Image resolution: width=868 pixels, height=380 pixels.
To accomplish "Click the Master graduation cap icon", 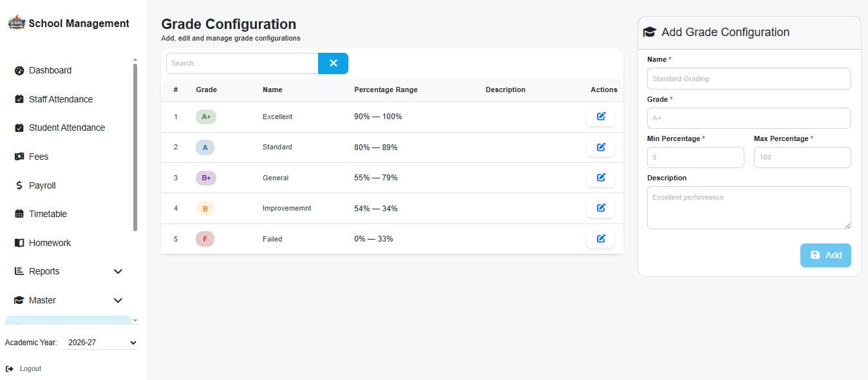I will click(x=19, y=300).
